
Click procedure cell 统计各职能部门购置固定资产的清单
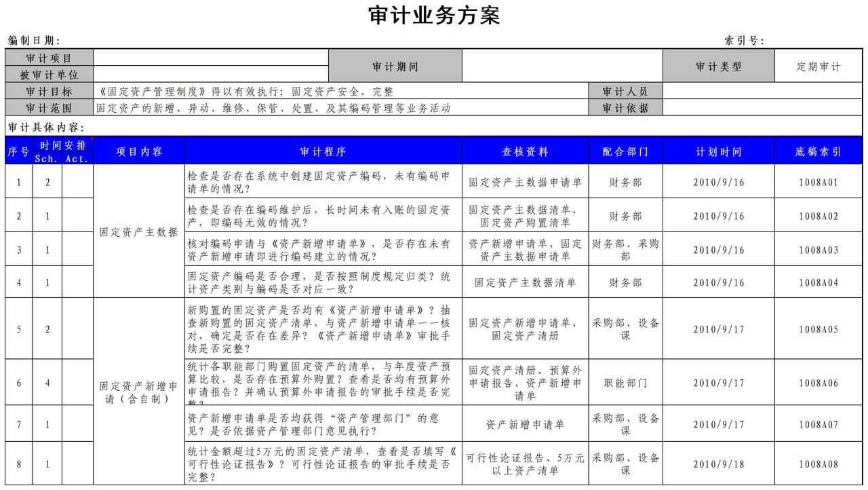323,382
